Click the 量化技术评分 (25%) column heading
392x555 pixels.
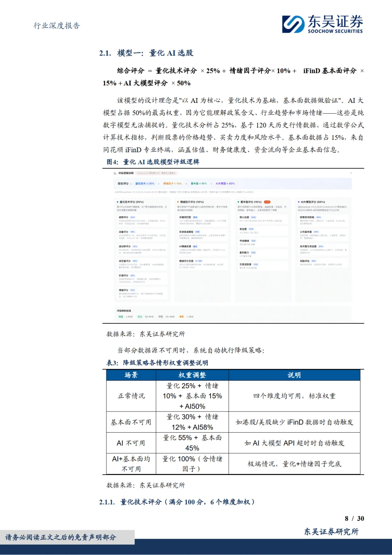pos(131,202)
